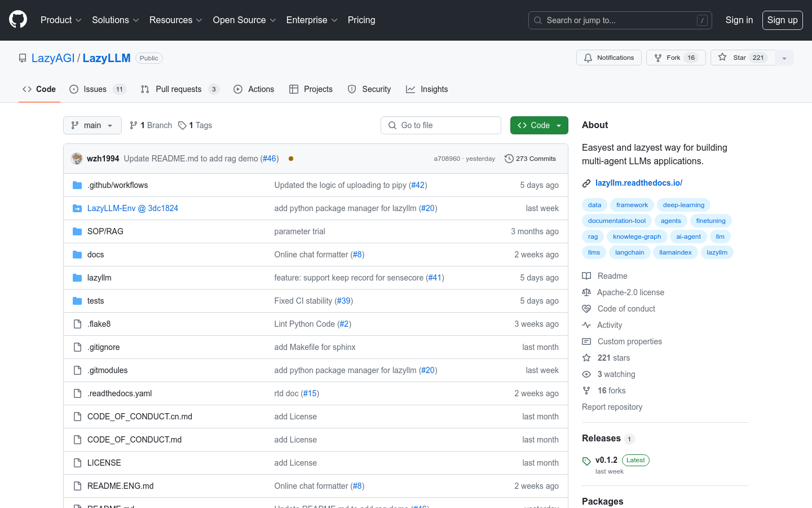Click the commit status dot indicator

click(x=291, y=159)
